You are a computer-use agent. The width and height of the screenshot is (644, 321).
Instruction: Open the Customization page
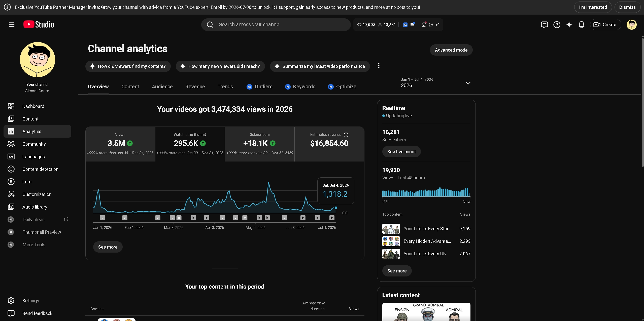38,194
